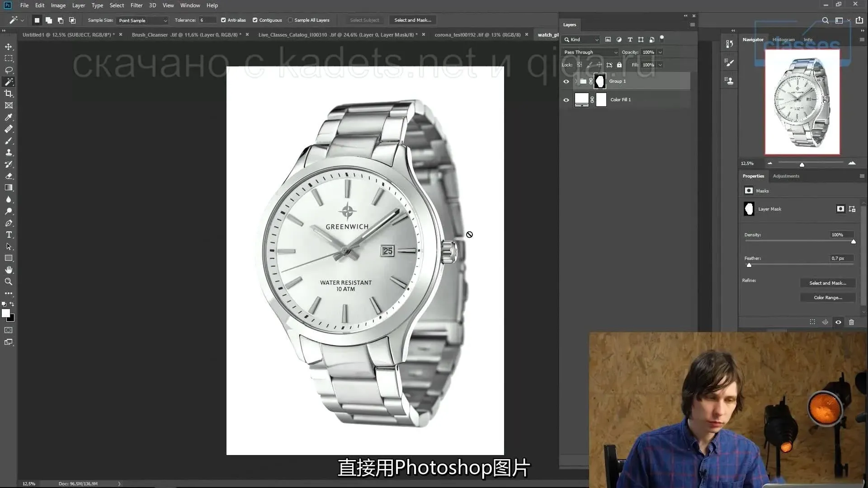This screenshot has width=868, height=488.
Task: Open the Wand tool preset picker arrow
Action: point(22,20)
